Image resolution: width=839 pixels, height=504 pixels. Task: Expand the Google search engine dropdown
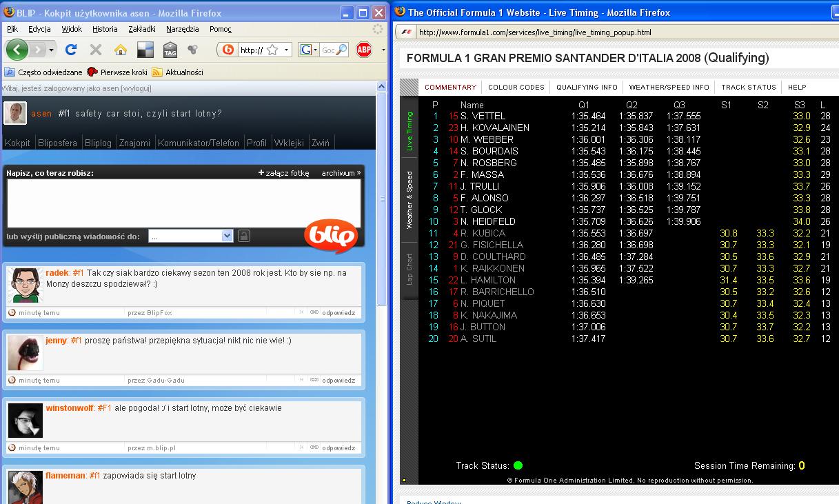click(308, 50)
